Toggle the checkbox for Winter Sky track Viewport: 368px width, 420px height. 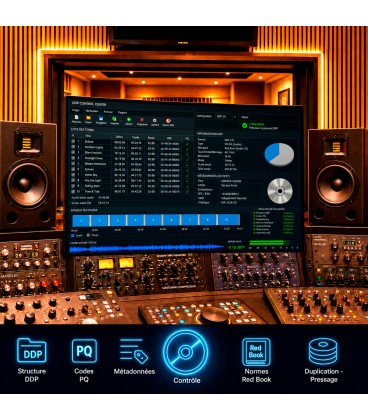(x=73, y=175)
